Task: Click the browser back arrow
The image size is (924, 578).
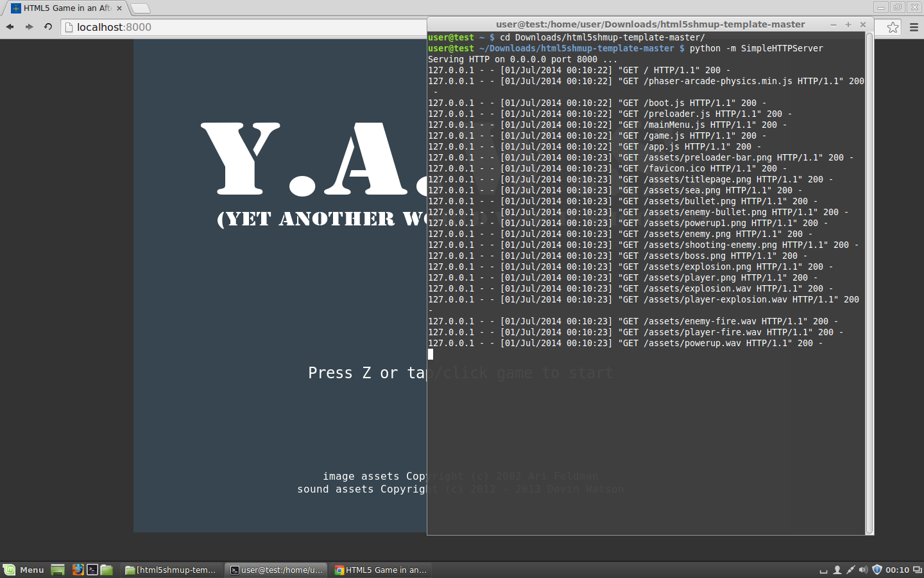Action: click(x=10, y=27)
